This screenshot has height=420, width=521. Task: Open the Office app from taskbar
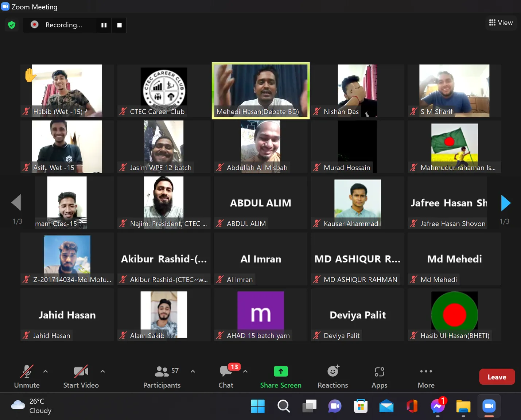pyautogui.click(x=412, y=406)
